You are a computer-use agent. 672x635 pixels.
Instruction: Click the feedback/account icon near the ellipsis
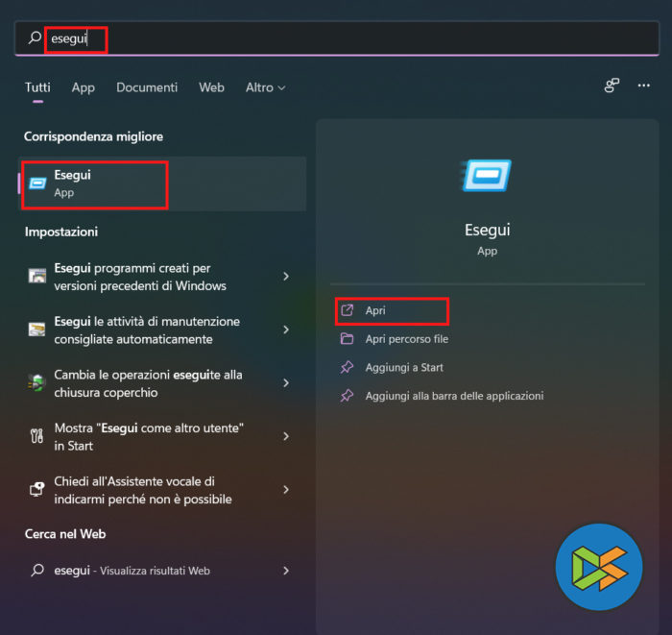coord(612,85)
